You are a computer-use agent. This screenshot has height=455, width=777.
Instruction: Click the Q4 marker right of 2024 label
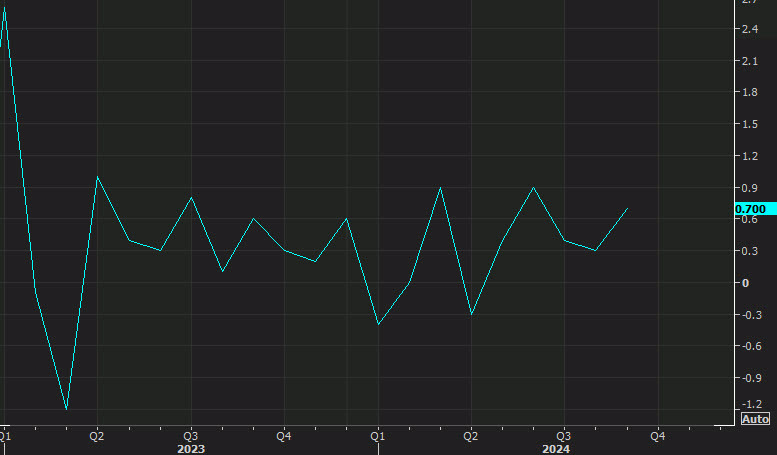point(658,436)
